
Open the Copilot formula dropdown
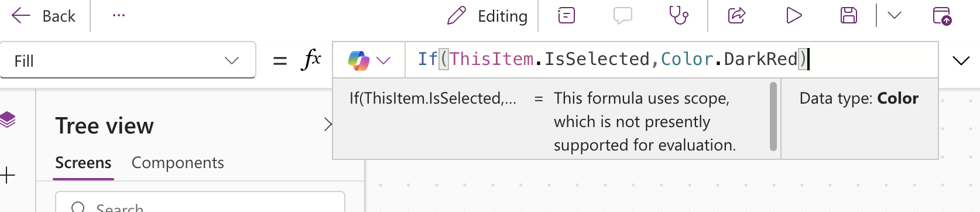pyautogui.click(x=369, y=60)
